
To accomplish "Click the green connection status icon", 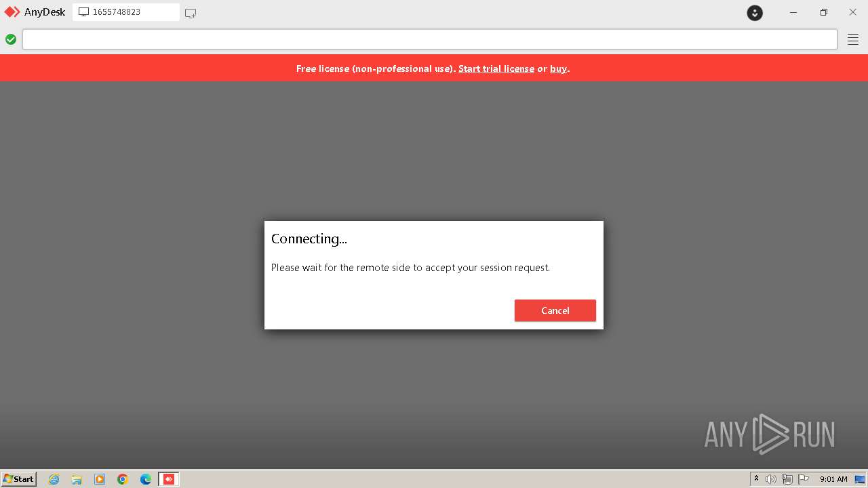I will (11, 39).
